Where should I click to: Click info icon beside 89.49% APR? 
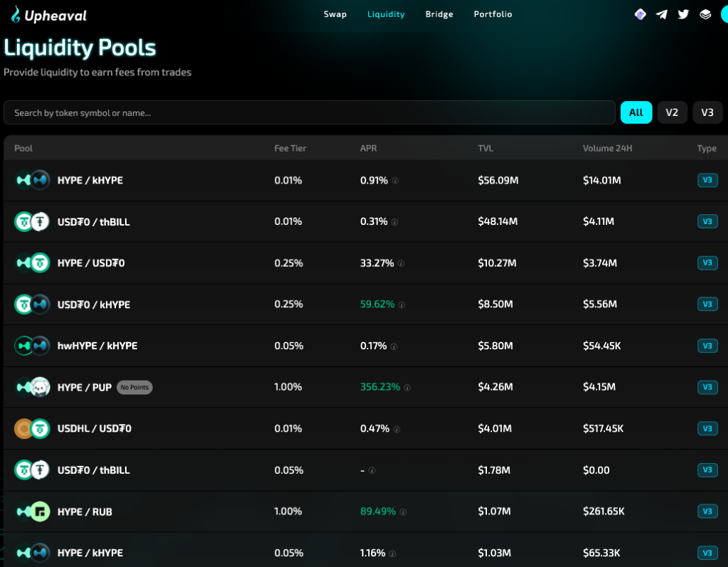(402, 512)
